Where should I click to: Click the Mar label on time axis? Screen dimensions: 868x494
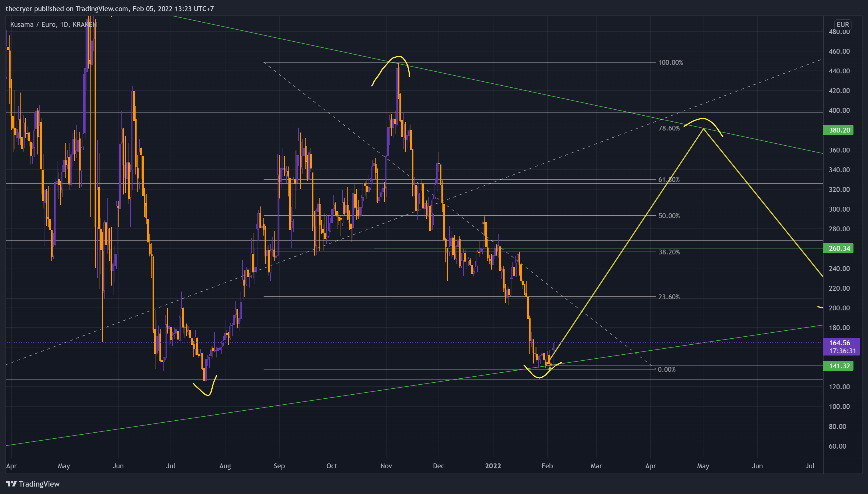click(x=596, y=466)
